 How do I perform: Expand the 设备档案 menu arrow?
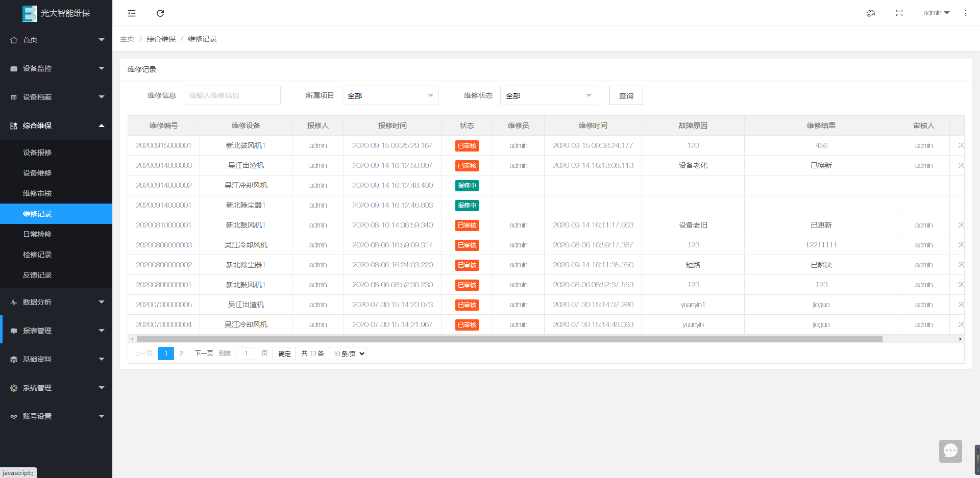[102, 97]
